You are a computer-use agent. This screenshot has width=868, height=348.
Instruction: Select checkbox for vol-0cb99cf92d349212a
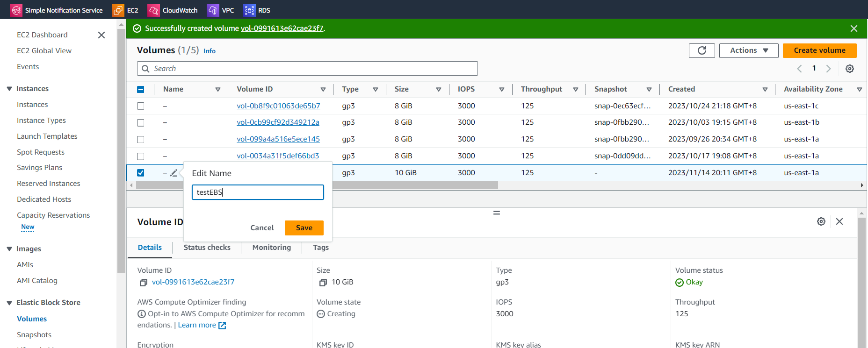[141, 123]
